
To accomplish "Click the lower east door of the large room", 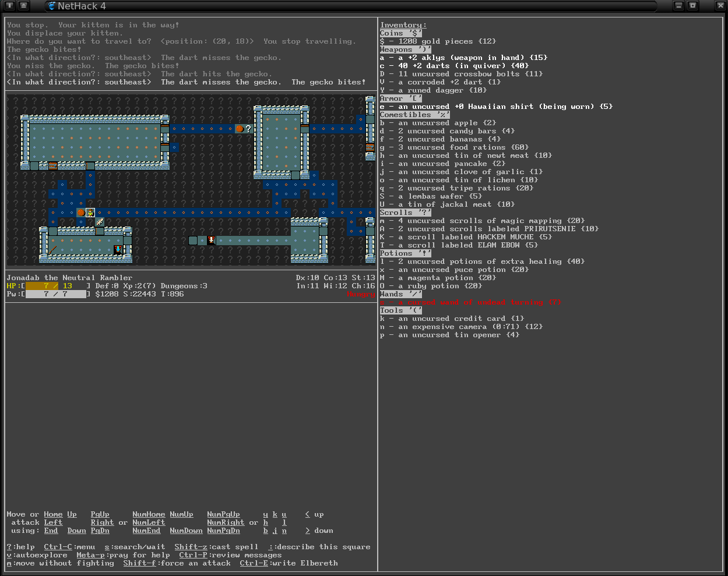I will pyautogui.click(x=165, y=147).
